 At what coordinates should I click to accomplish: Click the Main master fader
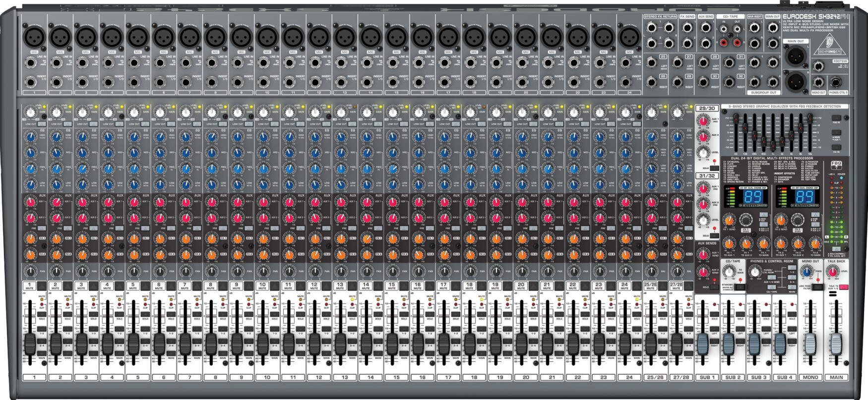836,343
